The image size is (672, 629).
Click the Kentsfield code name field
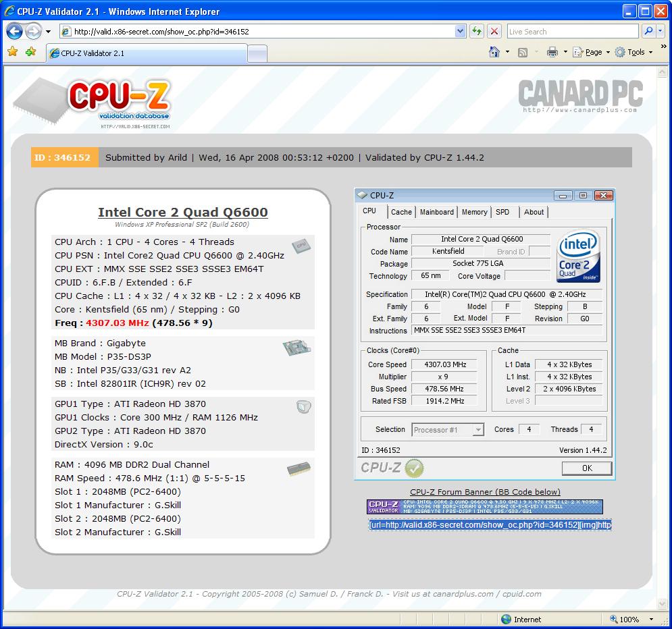pos(448,251)
